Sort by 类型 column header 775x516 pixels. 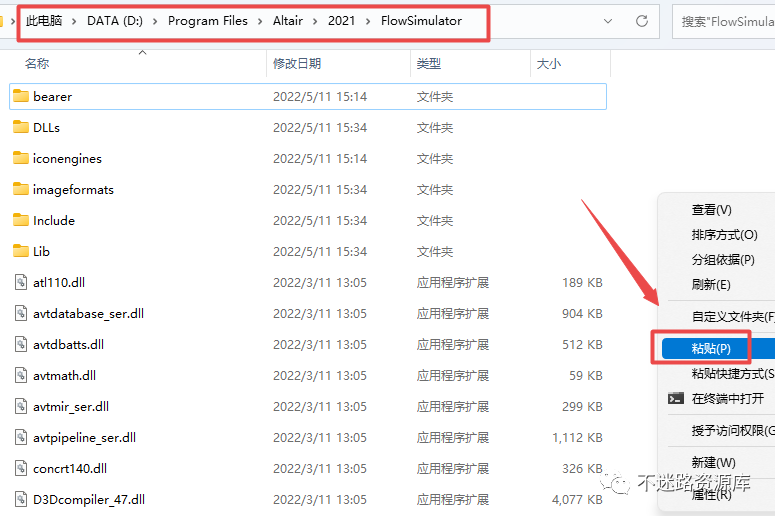coord(429,63)
